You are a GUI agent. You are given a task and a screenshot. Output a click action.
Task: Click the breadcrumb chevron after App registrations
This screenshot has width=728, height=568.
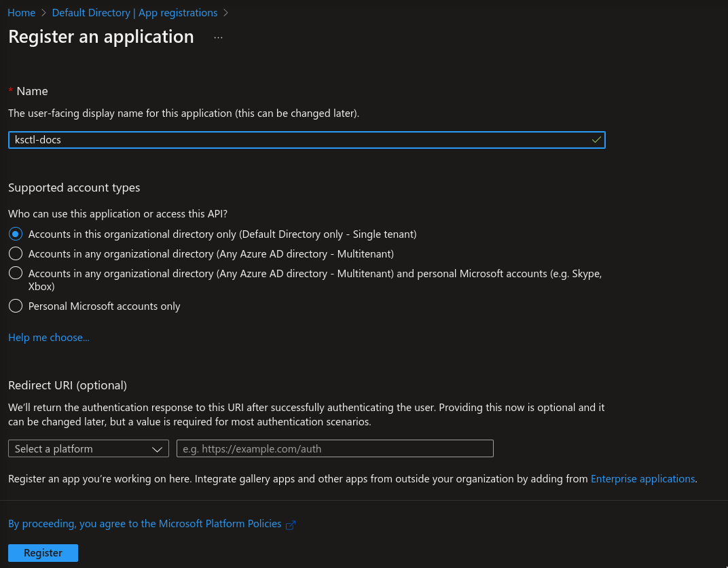tap(226, 13)
